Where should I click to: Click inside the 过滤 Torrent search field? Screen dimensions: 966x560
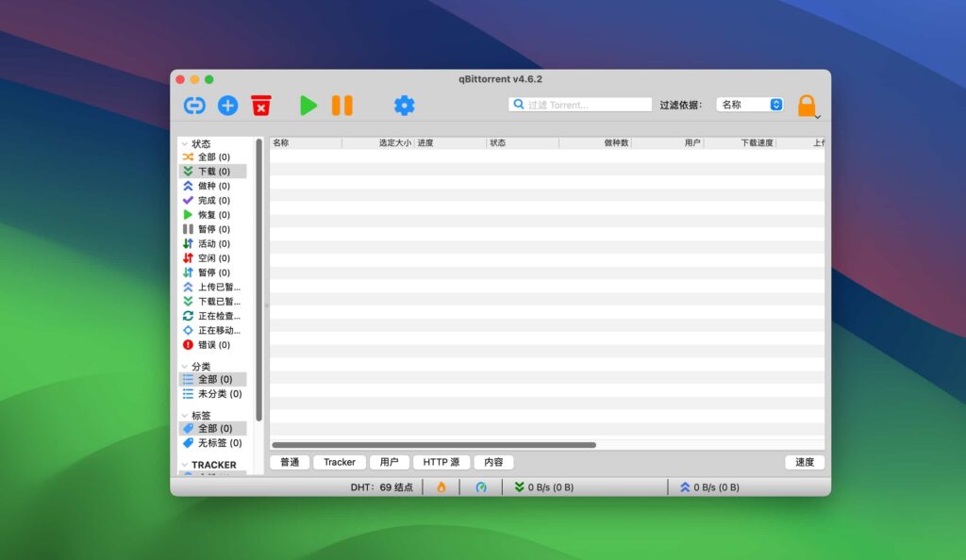click(x=579, y=104)
